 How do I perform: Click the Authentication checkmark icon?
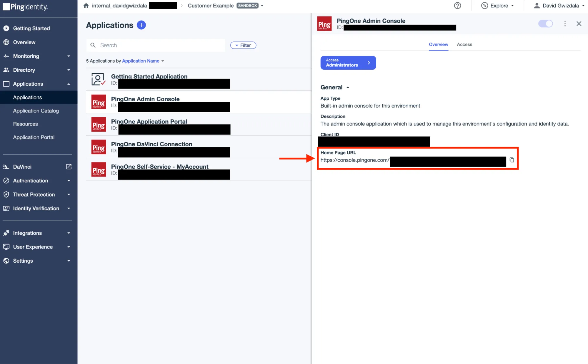[6, 181]
